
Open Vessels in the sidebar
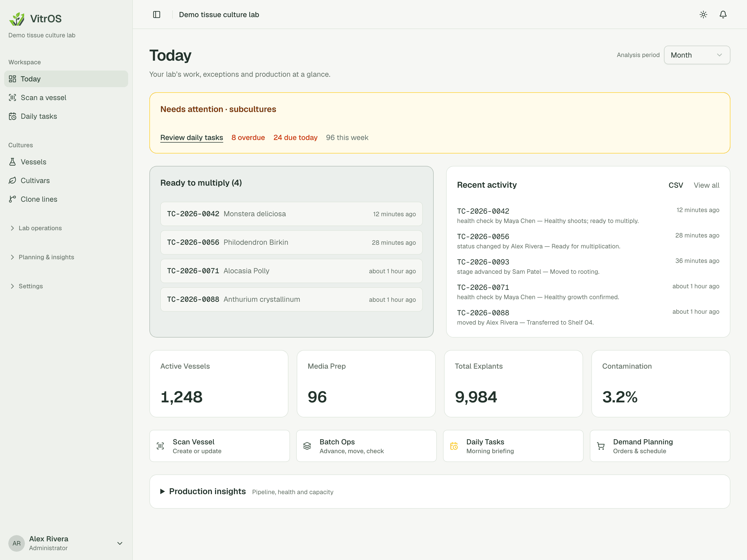tap(66, 162)
